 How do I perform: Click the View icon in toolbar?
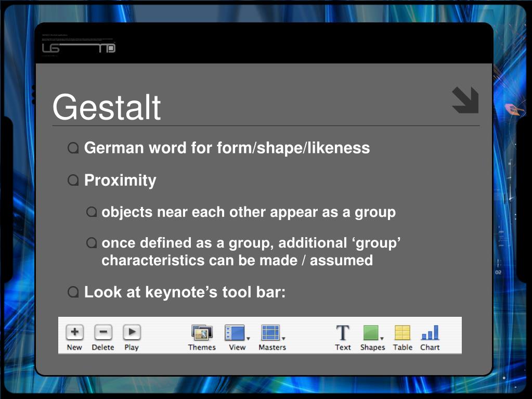click(235, 332)
